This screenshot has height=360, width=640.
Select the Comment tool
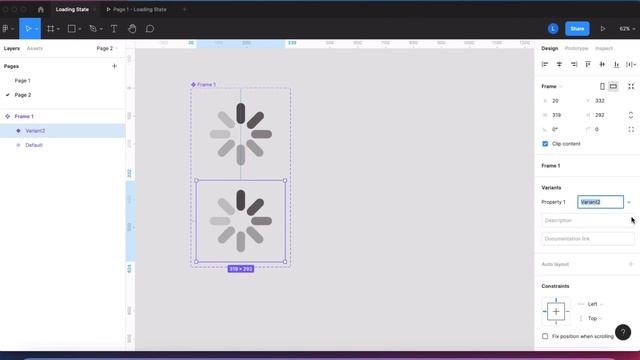tap(150, 29)
